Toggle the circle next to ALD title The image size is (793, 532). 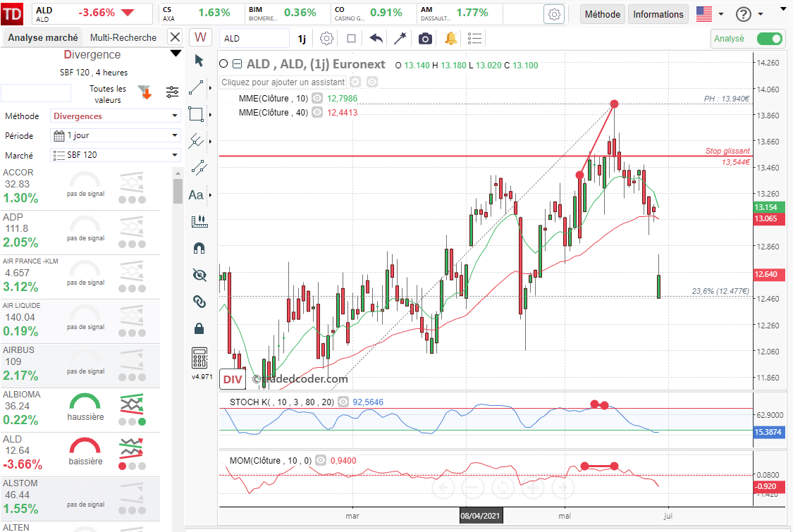[223, 63]
